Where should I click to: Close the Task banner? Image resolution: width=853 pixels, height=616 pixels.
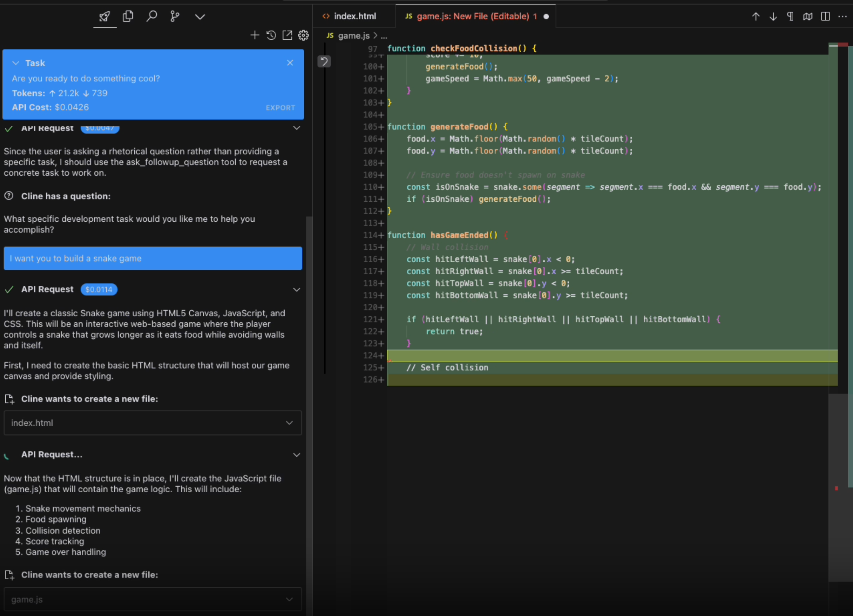pos(290,63)
